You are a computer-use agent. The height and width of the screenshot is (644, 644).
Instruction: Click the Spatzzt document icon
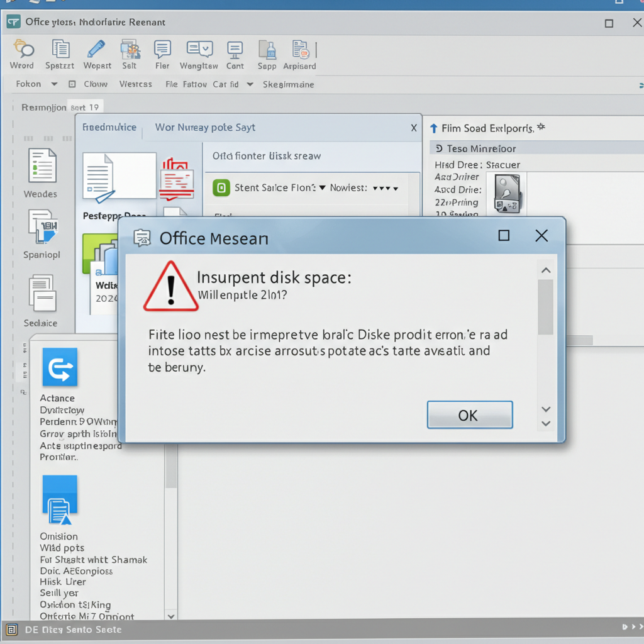[60, 49]
